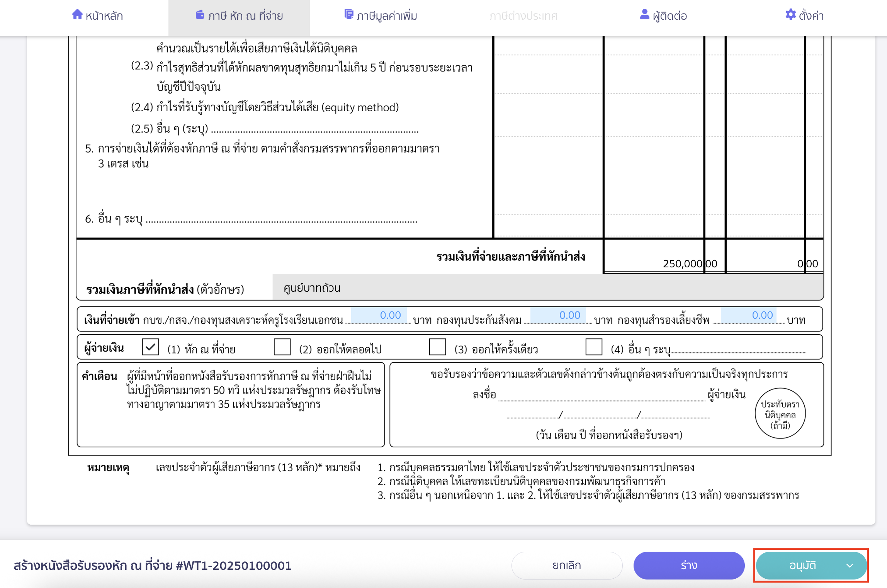Image resolution: width=887 pixels, height=588 pixels.
Task: Uncheck option (1) หัก ณ ที่จ่าย
Action: pos(151,348)
